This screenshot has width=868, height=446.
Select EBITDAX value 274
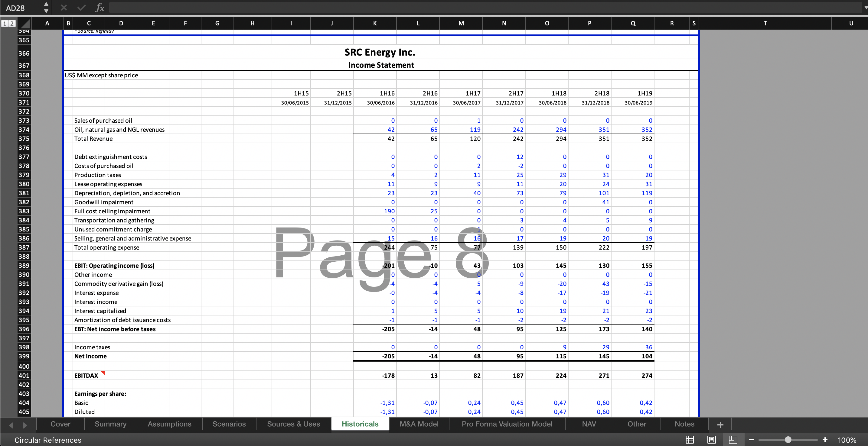pyautogui.click(x=632, y=375)
